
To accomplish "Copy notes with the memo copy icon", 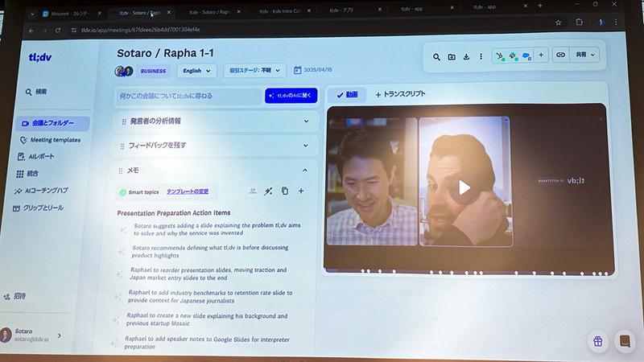I will point(285,191).
